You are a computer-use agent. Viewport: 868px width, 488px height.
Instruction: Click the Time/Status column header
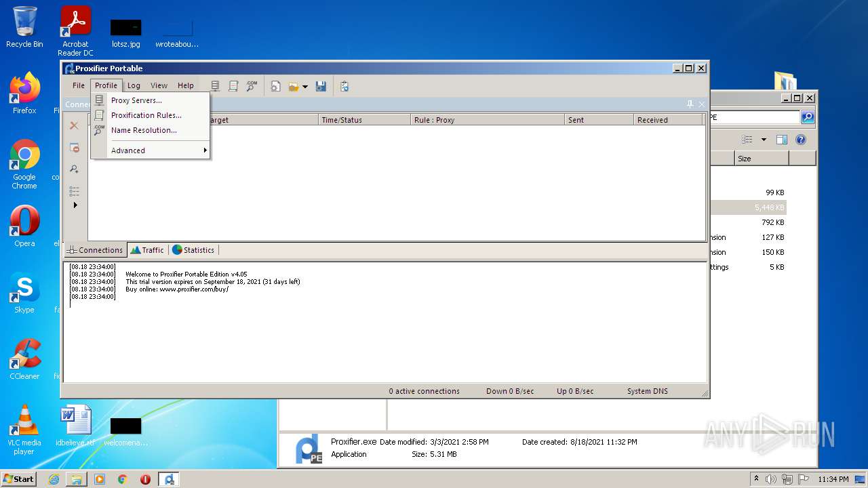[x=365, y=120]
